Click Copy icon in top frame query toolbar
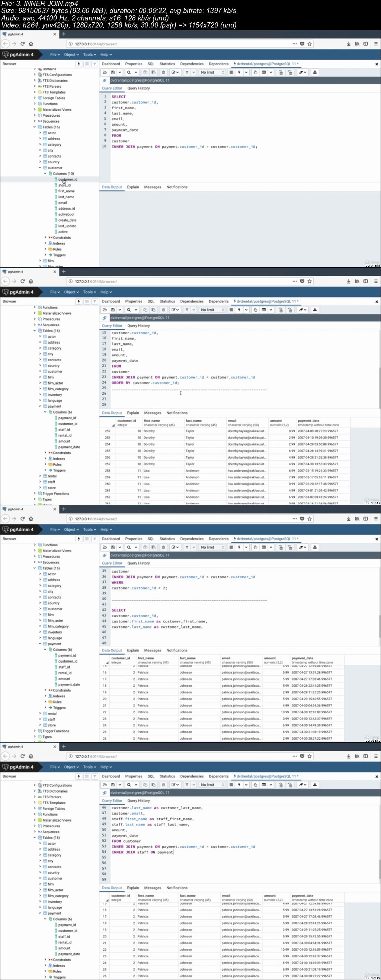The width and height of the screenshot is (381, 980). point(145,72)
